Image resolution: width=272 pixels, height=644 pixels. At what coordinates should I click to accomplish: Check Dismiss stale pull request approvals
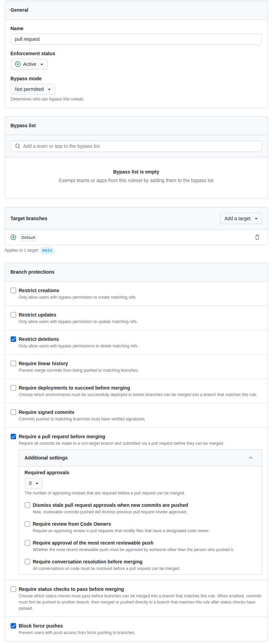pos(27,505)
